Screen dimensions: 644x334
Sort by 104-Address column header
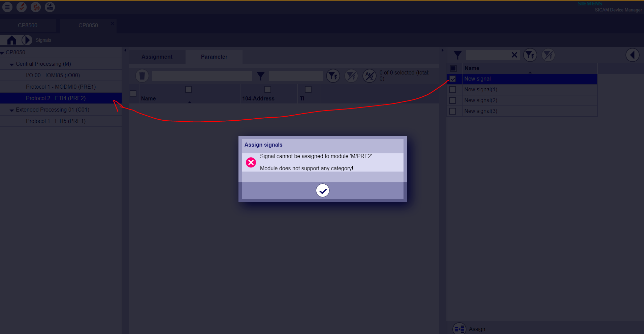[x=258, y=98]
